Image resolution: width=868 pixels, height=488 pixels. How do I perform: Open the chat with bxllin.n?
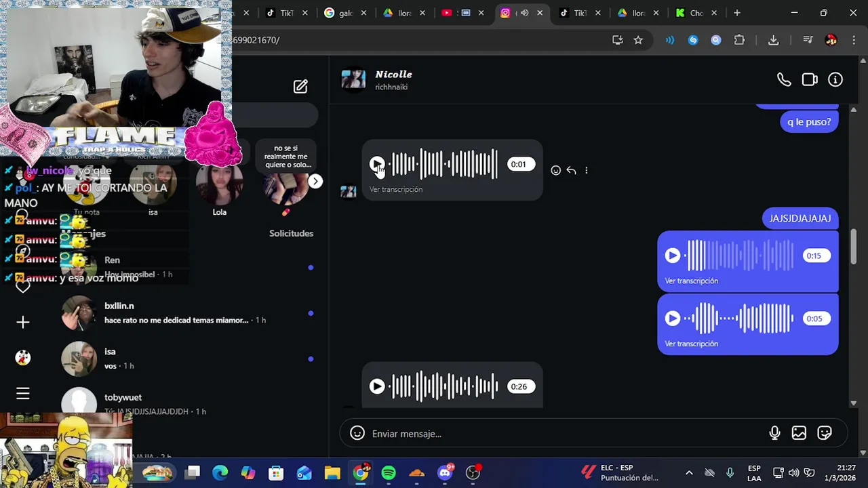189,313
